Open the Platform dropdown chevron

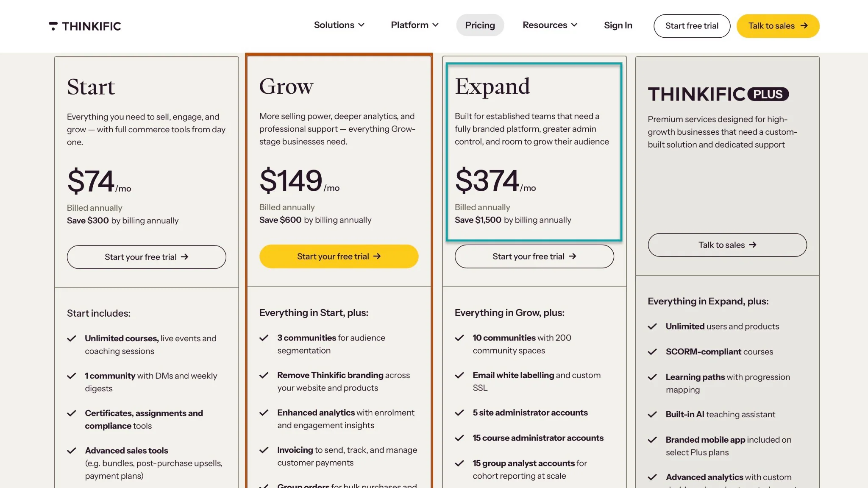(x=435, y=25)
